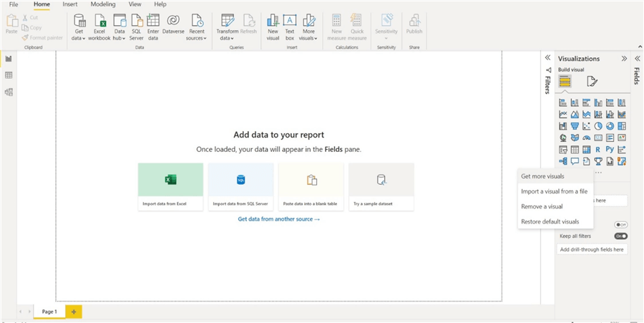Toggle the Cross-report Off switch
The height and width of the screenshot is (323, 644).
(x=620, y=224)
